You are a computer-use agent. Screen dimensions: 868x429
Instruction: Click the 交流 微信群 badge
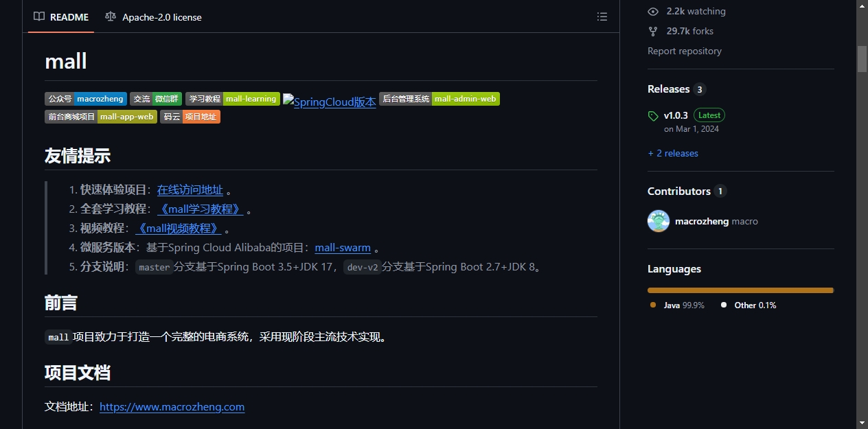click(x=156, y=99)
